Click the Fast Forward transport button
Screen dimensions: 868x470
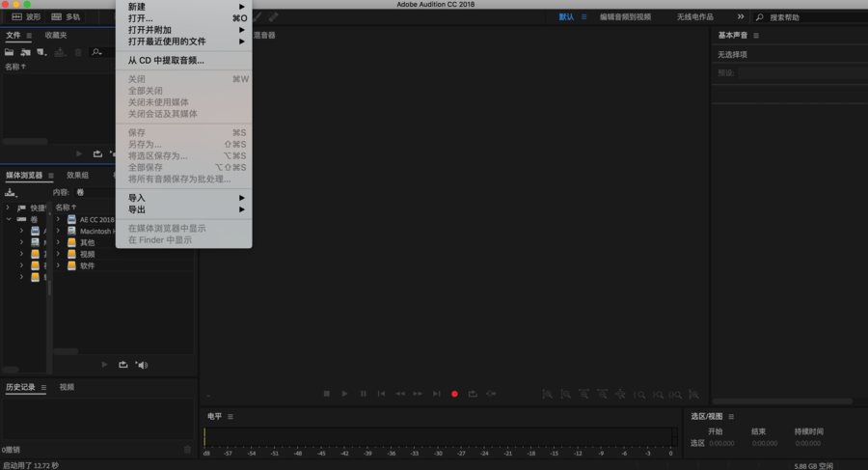point(418,394)
